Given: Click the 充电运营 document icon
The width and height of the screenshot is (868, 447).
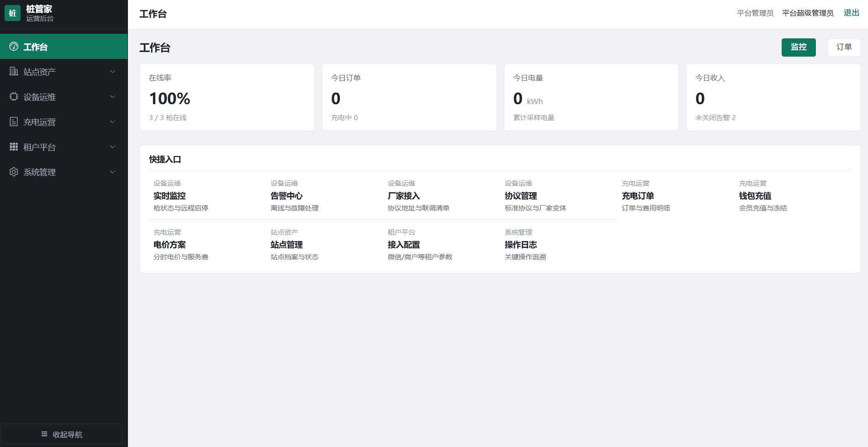Looking at the screenshot, I should (14, 121).
